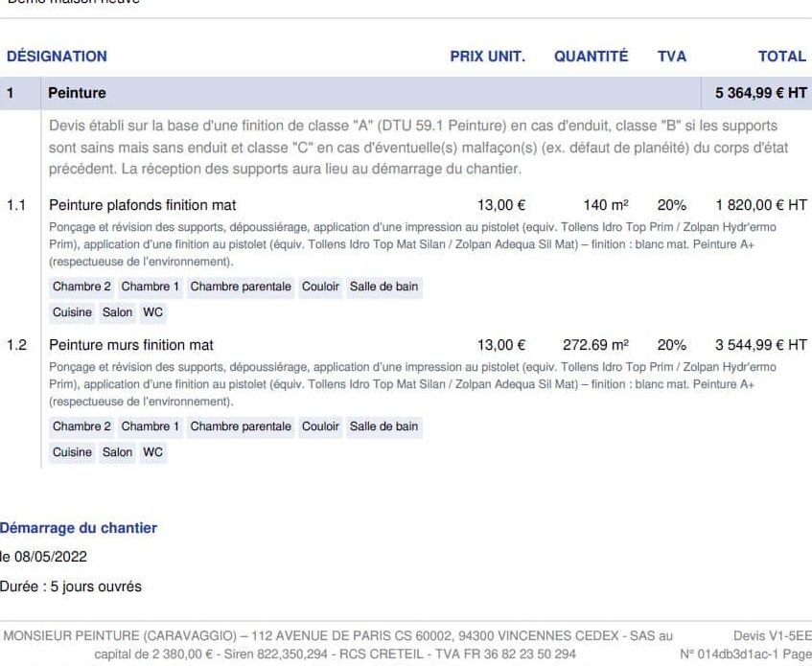Screen dimensions: 812x666
Task: Open the Peinture plafonds finition mat line
Action: [x=142, y=205]
